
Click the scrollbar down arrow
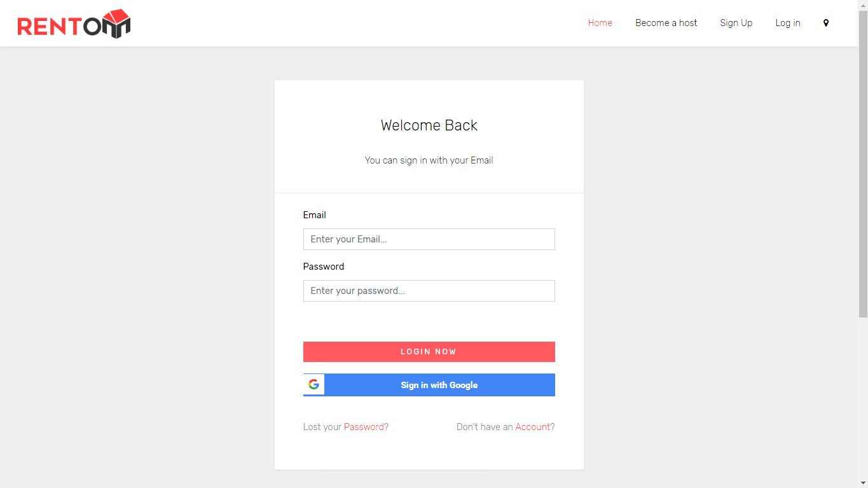click(x=863, y=483)
